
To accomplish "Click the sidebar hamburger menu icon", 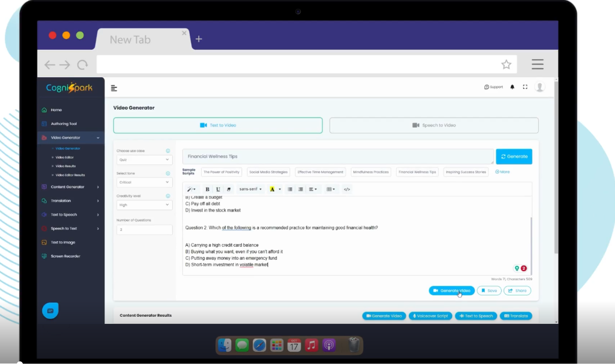I will tap(114, 88).
